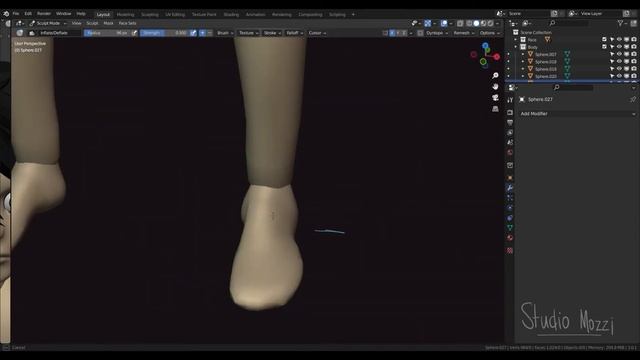Switch to the Shading workspace tab
The height and width of the screenshot is (360, 640).
tap(231, 14)
